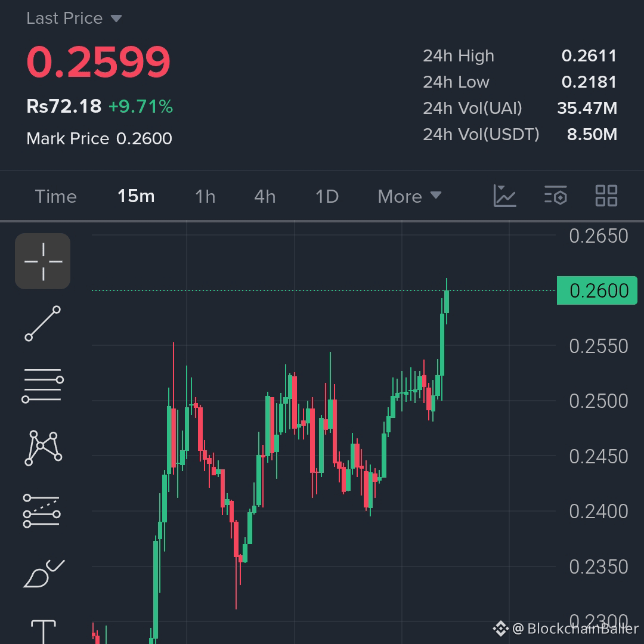Click the 24h Low value 0.2181
This screenshot has height=644, width=644.
point(589,82)
